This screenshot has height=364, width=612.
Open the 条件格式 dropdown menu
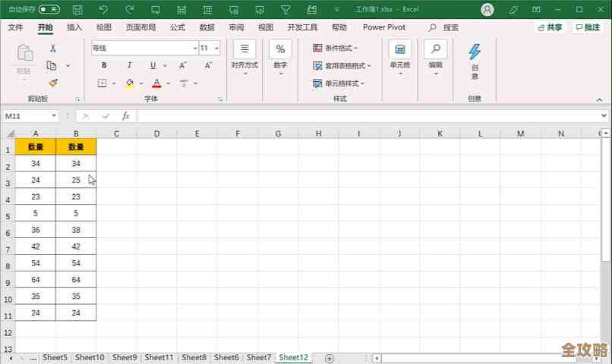[336, 48]
